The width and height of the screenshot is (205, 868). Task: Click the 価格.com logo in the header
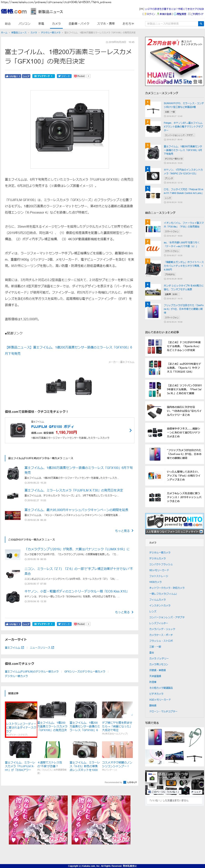click(14, 11)
